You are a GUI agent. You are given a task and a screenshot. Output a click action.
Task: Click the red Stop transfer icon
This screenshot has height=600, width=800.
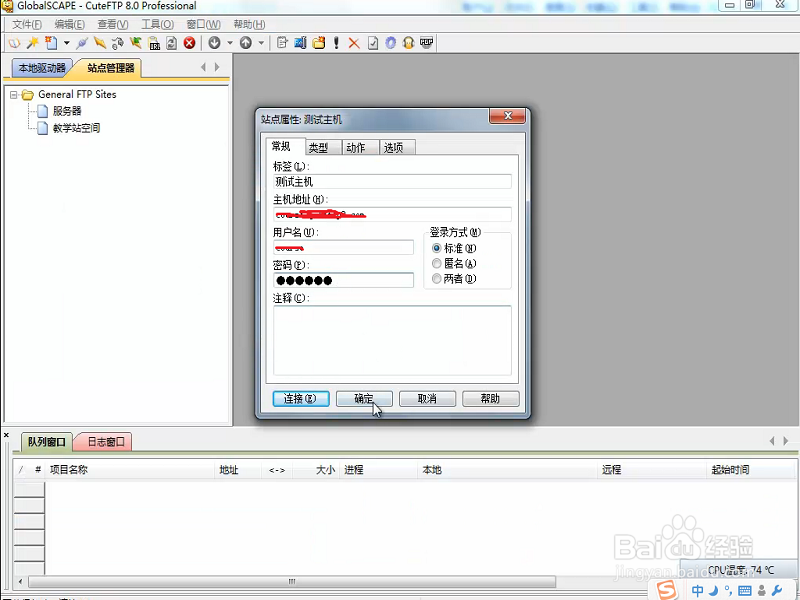coord(190,43)
